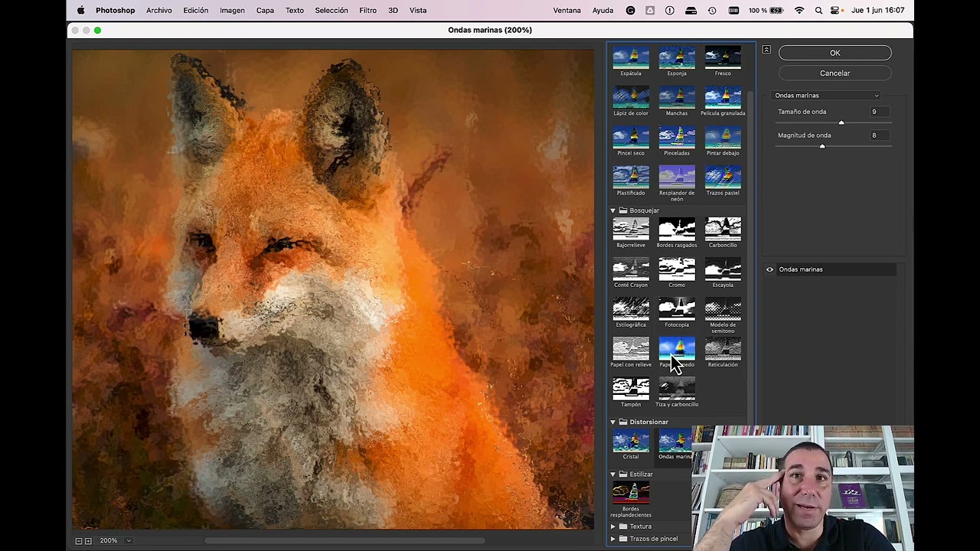Collapse the Estilizar filter folder
The height and width of the screenshot is (551, 980).
[x=613, y=474]
